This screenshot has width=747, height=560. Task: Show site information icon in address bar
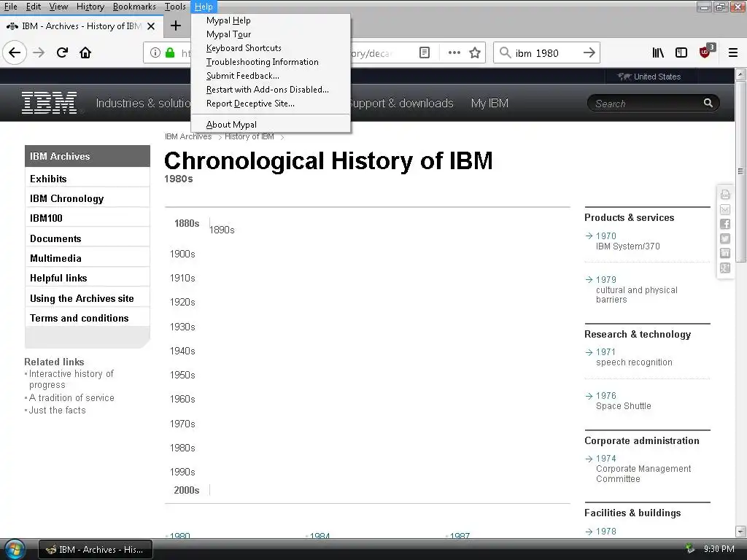pos(155,52)
